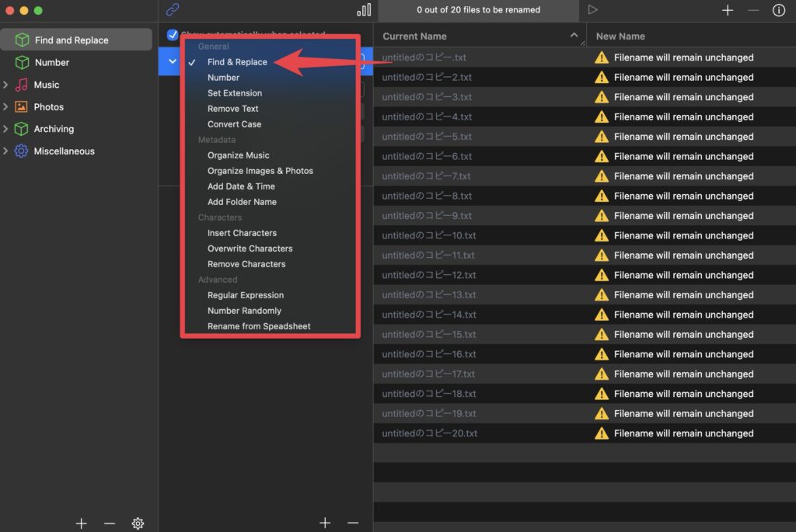
Task: Toggle the Show automatically when selected checkbox
Action: pos(173,35)
